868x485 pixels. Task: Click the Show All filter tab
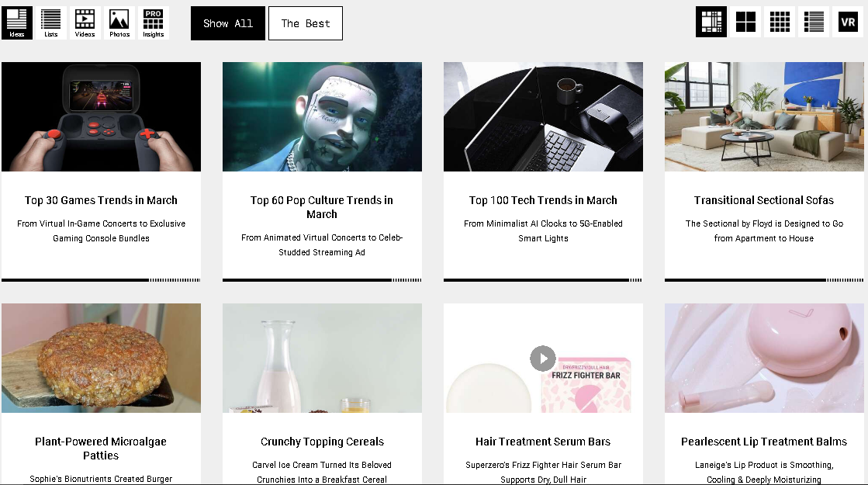pyautogui.click(x=228, y=23)
